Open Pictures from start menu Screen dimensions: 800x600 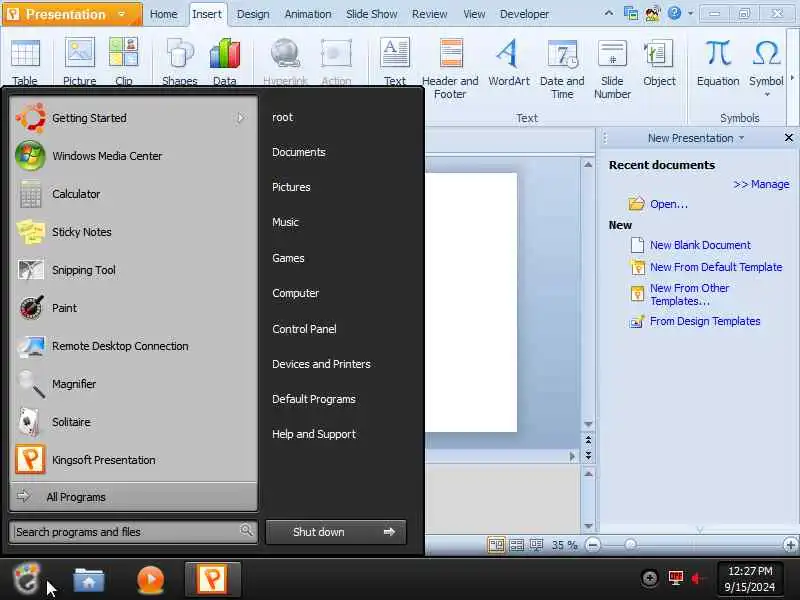(291, 187)
